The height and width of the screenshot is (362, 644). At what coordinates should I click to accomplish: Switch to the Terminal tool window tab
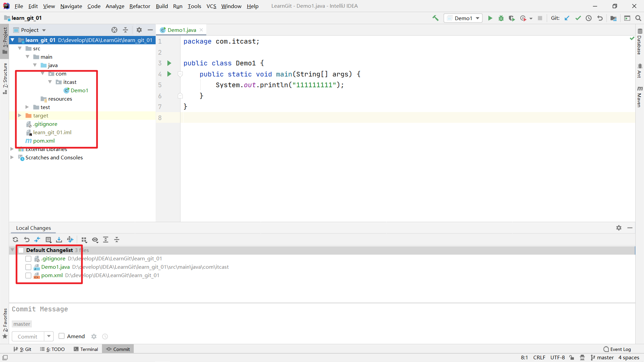86,349
